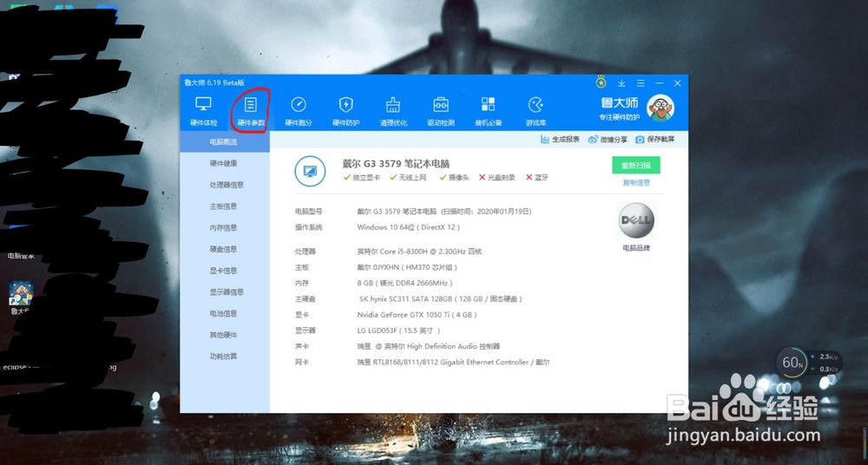
Task: Click the green 重新扫描 rescan button
Action: 636,165
